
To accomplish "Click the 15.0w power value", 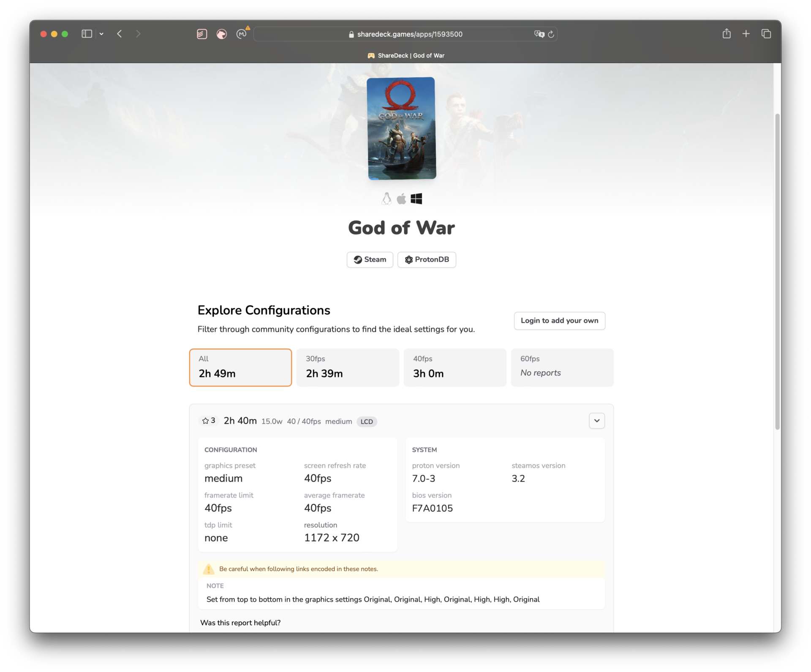I will (272, 422).
